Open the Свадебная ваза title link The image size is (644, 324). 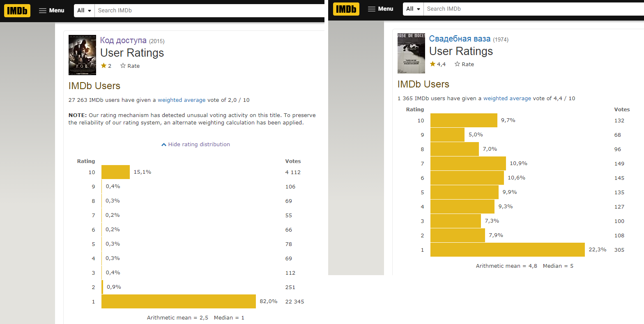460,39
